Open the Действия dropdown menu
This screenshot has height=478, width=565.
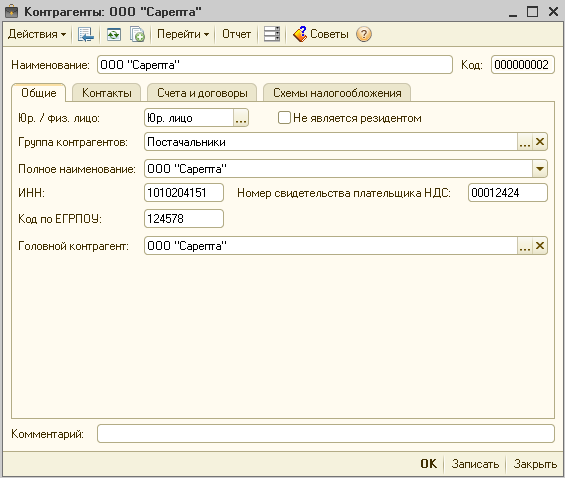tap(37, 34)
